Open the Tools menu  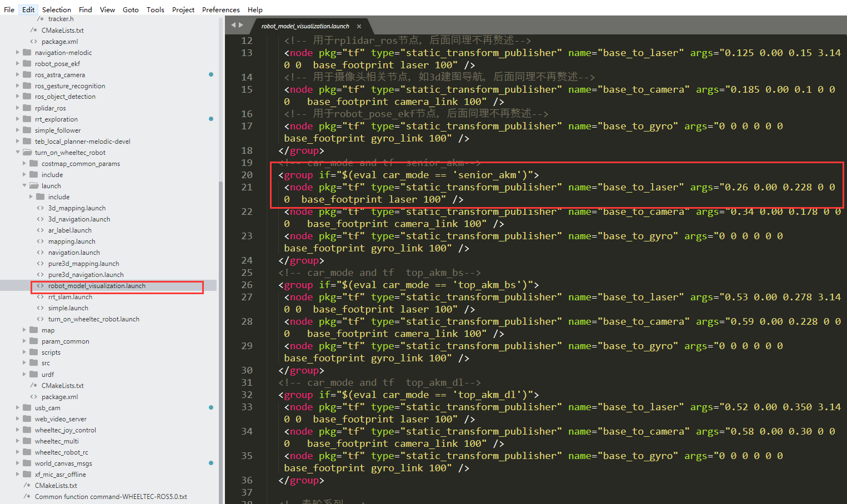(155, 9)
